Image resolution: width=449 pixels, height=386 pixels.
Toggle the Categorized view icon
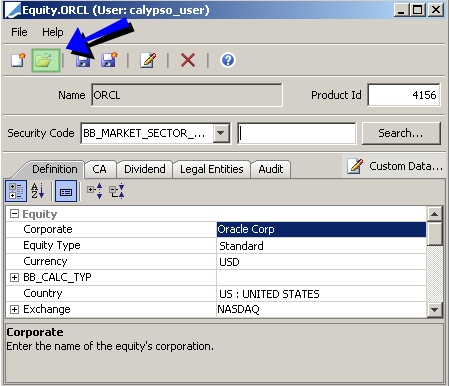coord(16,191)
